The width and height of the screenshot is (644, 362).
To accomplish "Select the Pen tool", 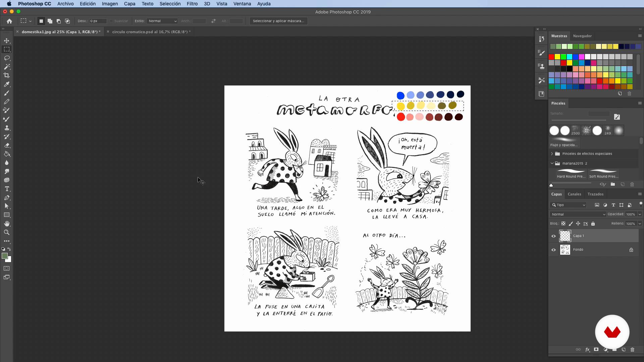I will (x=7, y=197).
